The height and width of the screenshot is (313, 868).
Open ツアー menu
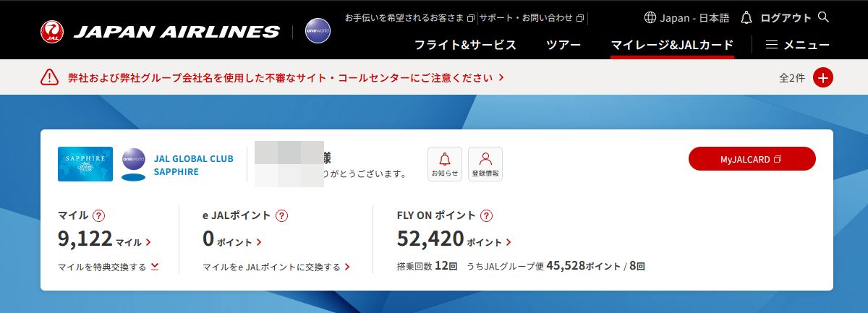point(563,45)
